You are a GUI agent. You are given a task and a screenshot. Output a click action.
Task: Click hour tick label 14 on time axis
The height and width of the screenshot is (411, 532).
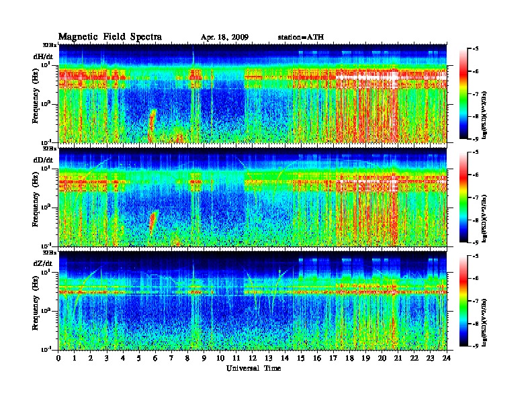click(x=285, y=359)
